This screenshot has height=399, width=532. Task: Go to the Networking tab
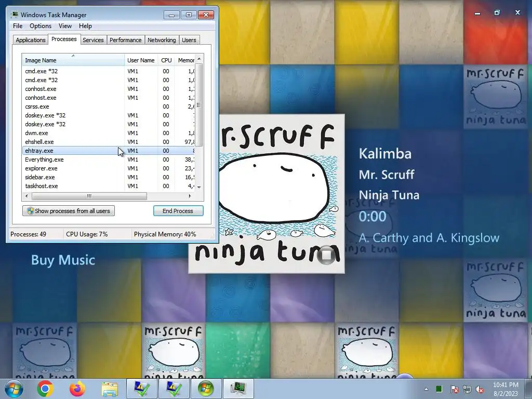162,40
